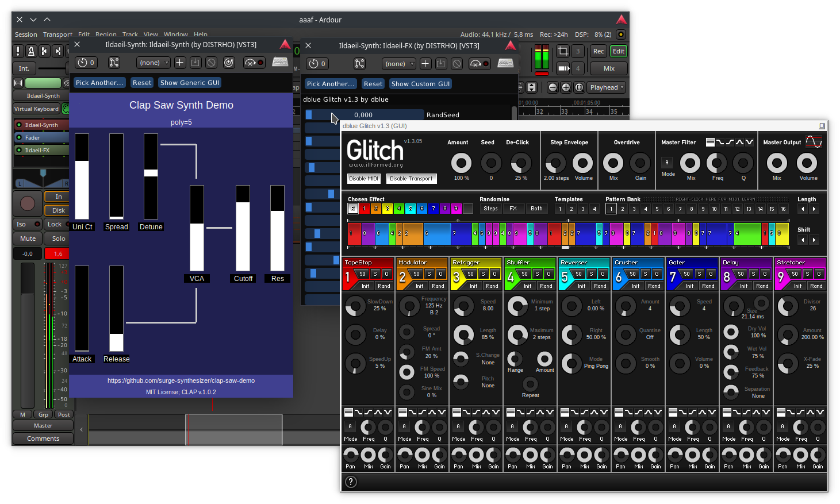Viewport: 840px width, 504px height.
Task: Toggle Disable MIDI in Glitch
Action: (363, 179)
